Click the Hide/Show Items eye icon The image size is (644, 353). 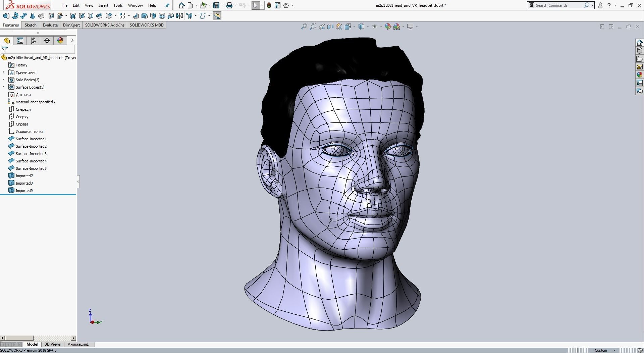click(x=375, y=27)
